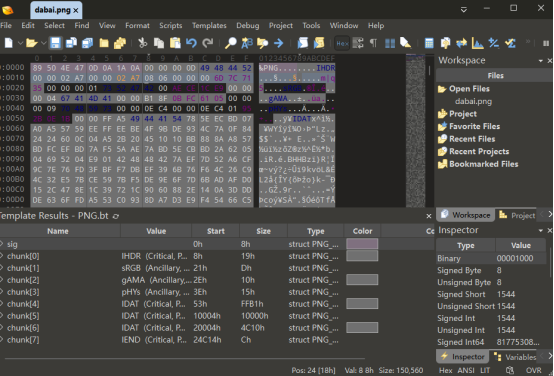
Task: Click the OVR overwrite mode status indicator
Action: (x=534, y=370)
